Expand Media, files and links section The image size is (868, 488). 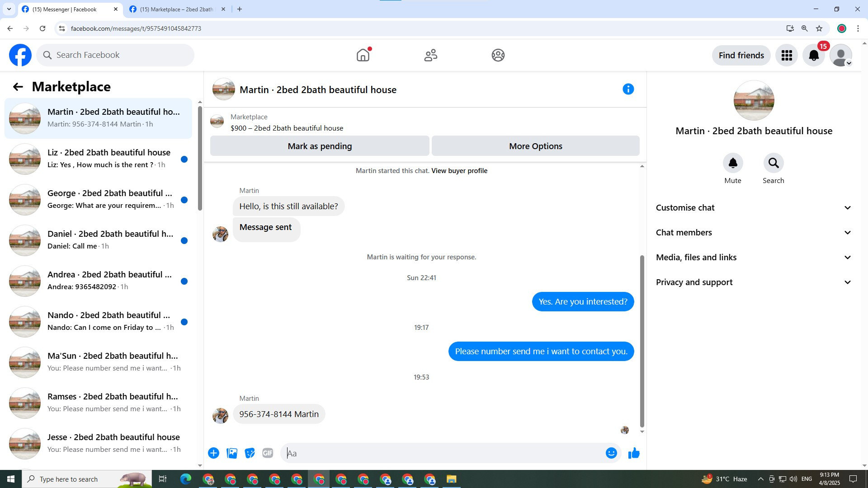[x=754, y=258]
